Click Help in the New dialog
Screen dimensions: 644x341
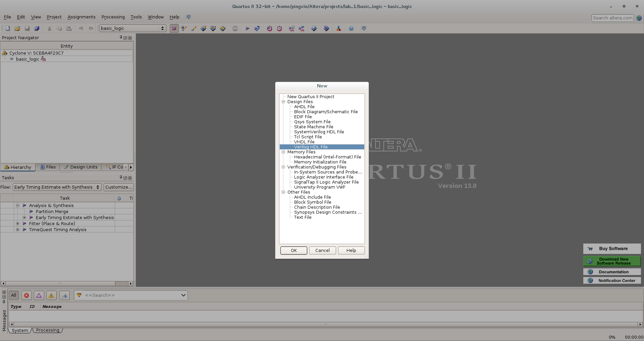point(351,251)
